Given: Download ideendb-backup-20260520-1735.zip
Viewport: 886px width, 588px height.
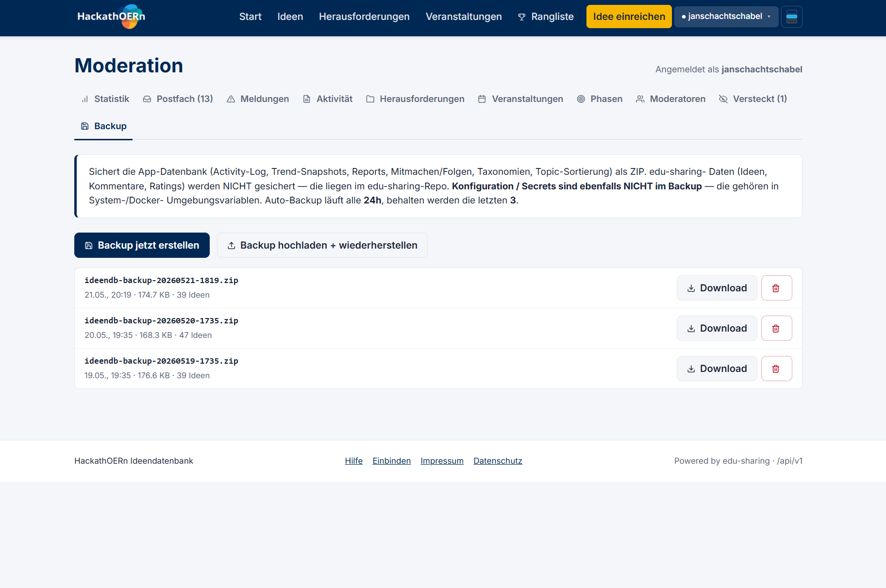Looking at the screenshot, I should click(x=717, y=328).
